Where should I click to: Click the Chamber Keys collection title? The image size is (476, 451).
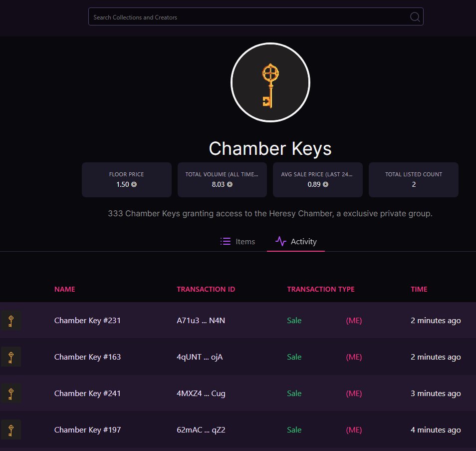270,149
